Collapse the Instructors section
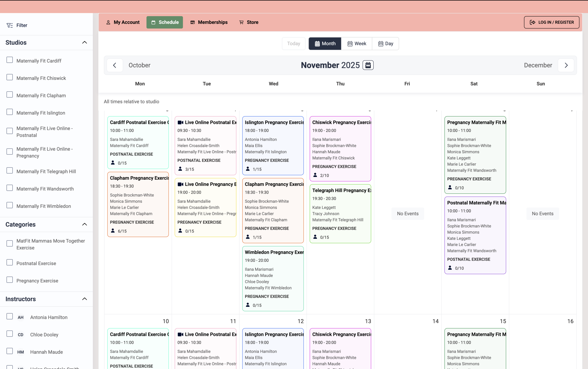 point(85,299)
